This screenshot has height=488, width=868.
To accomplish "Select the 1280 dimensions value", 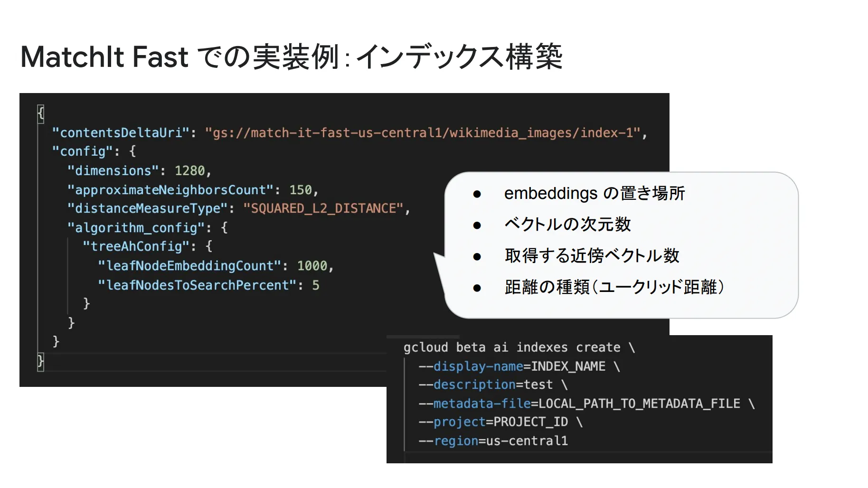I will click(189, 170).
